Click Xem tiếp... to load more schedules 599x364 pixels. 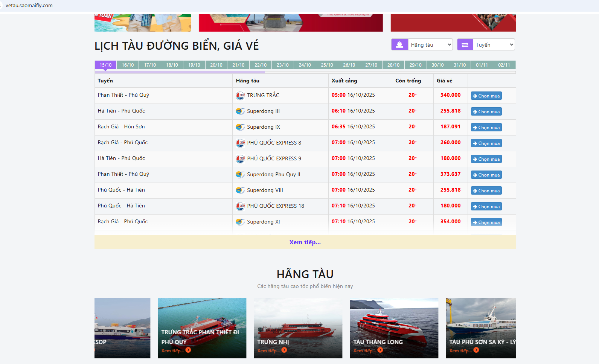305,242
